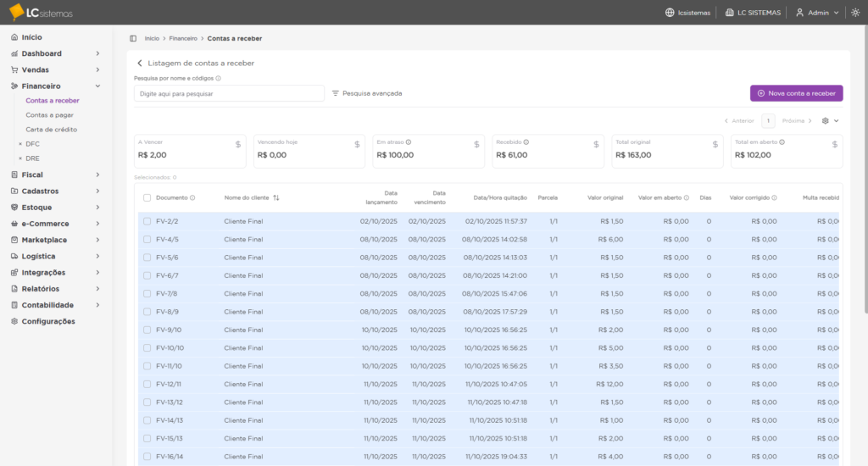Open Pesquisa avançada filter
Viewport: 868px width, 466px height.
[x=366, y=93]
